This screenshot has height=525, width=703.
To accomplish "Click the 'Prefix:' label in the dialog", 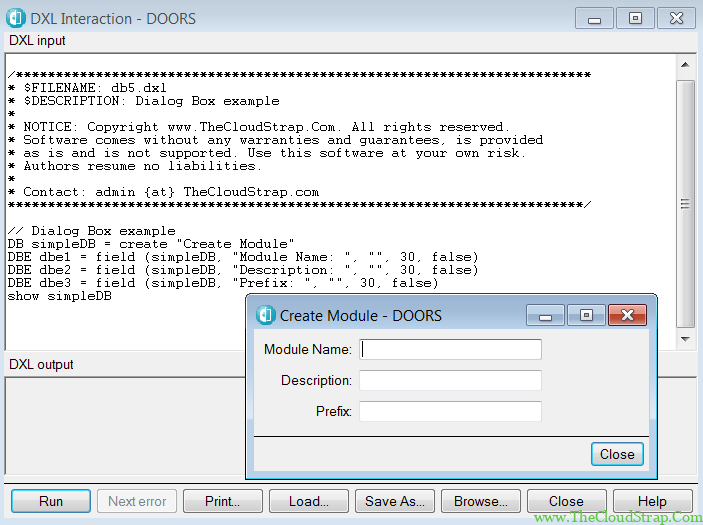I will (x=334, y=411).
